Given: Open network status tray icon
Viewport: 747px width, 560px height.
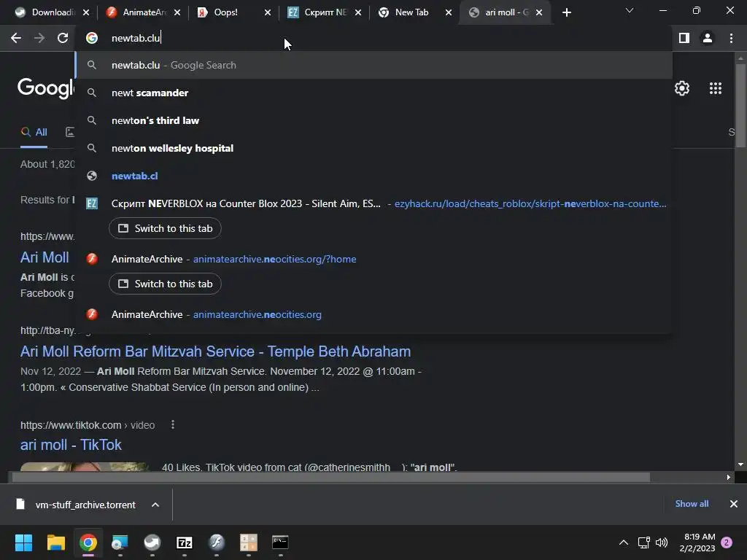Looking at the screenshot, I should click(x=643, y=542).
